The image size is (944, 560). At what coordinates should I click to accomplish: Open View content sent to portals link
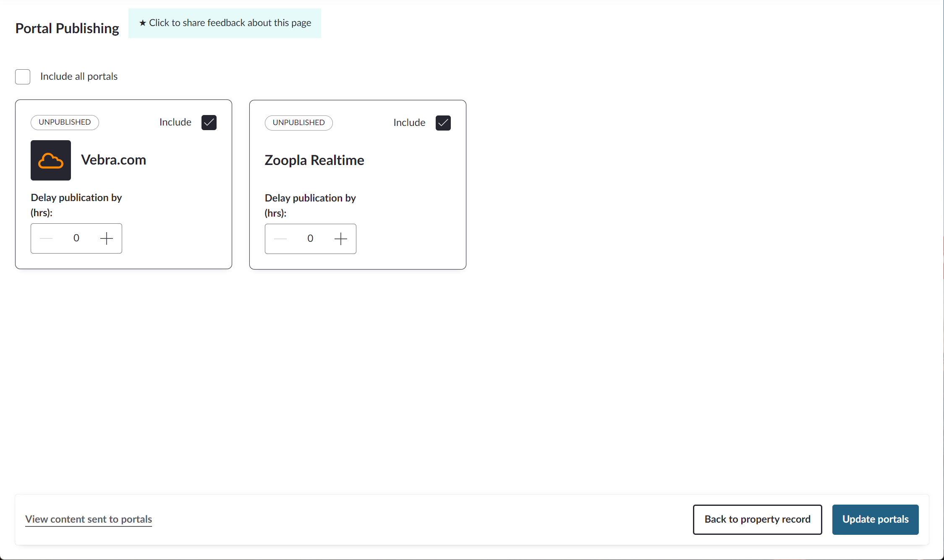[89, 519]
